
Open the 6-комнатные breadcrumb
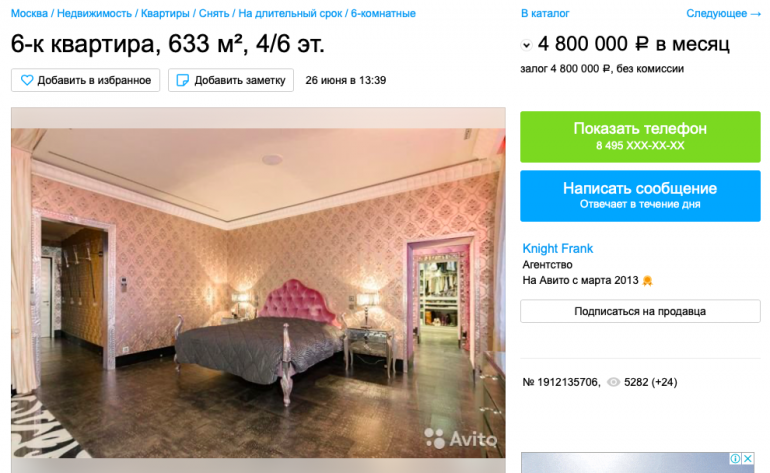(x=383, y=14)
